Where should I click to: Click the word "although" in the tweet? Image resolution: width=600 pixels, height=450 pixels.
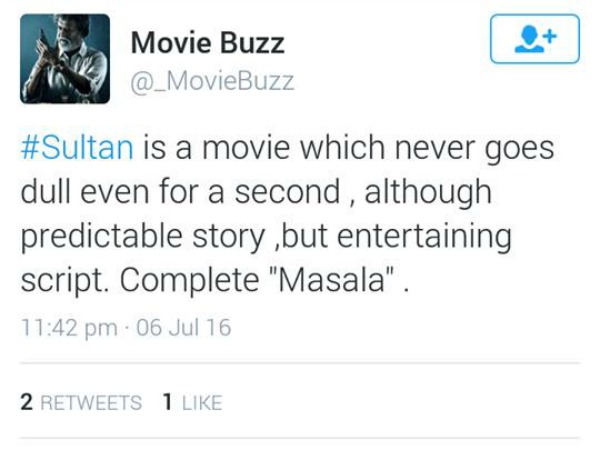click(x=439, y=192)
